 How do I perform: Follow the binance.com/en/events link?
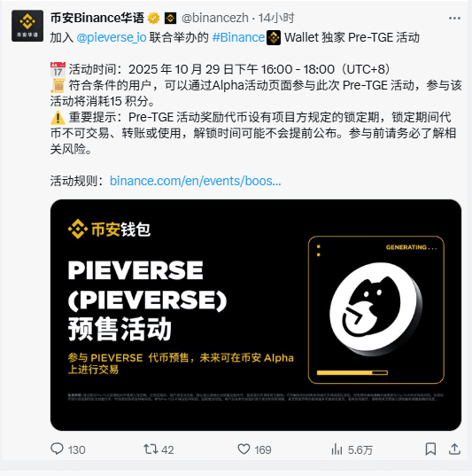(x=196, y=181)
